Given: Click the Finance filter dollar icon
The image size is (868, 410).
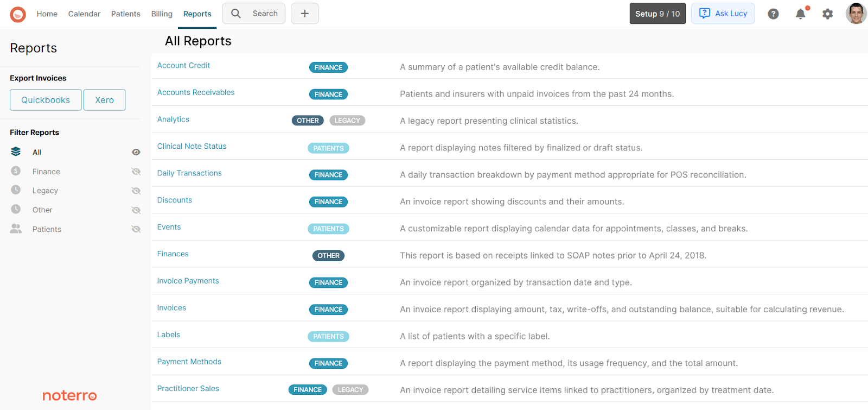Looking at the screenshot, I should 16,171.
